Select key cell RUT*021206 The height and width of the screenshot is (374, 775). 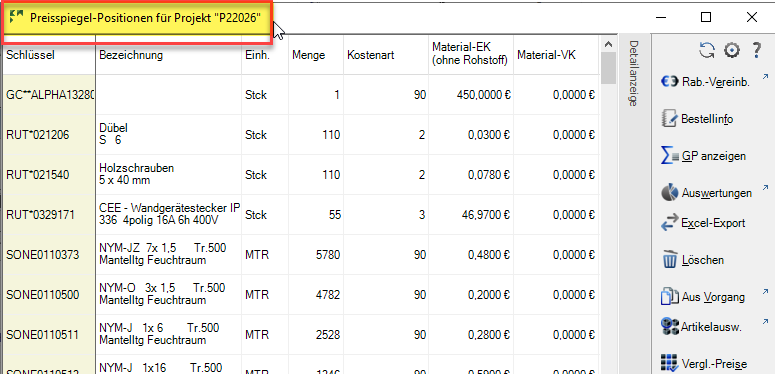coord(49,135)
